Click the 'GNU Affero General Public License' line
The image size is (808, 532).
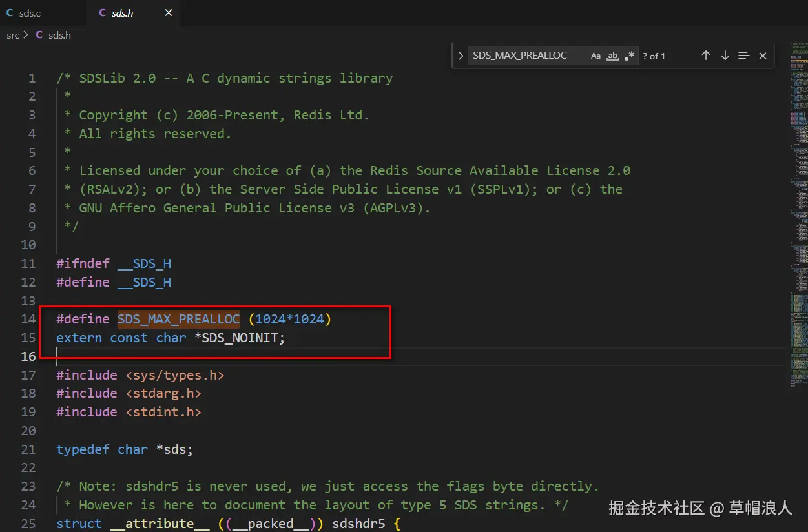pos(247,208)
